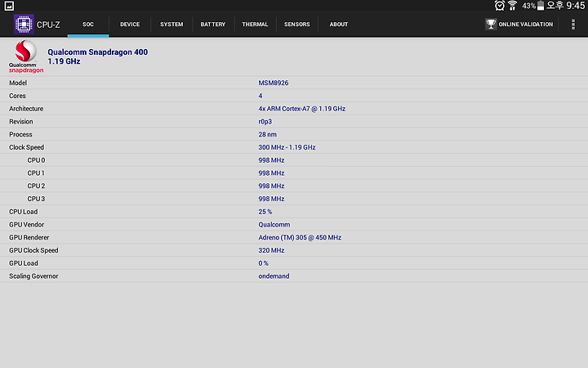Image resolution: width=588 pixels, height=368 pixels.
Task: Click the CPU 3 row label
Action: 36,199
